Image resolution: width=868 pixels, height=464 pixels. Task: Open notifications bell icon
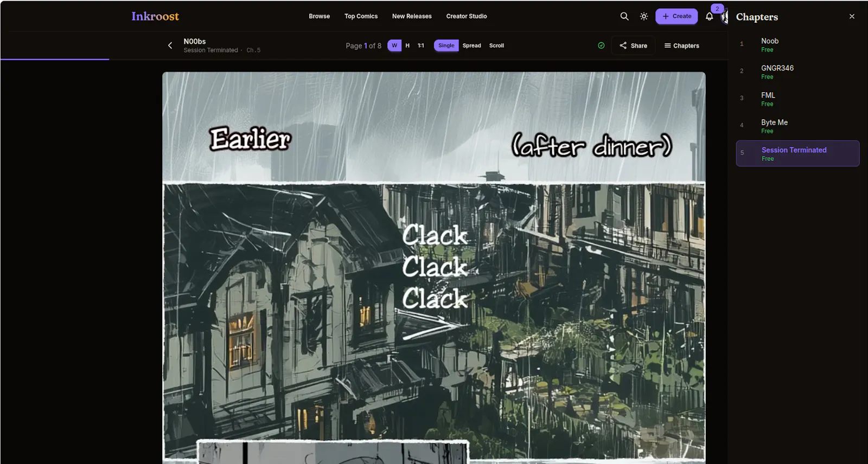709,16
